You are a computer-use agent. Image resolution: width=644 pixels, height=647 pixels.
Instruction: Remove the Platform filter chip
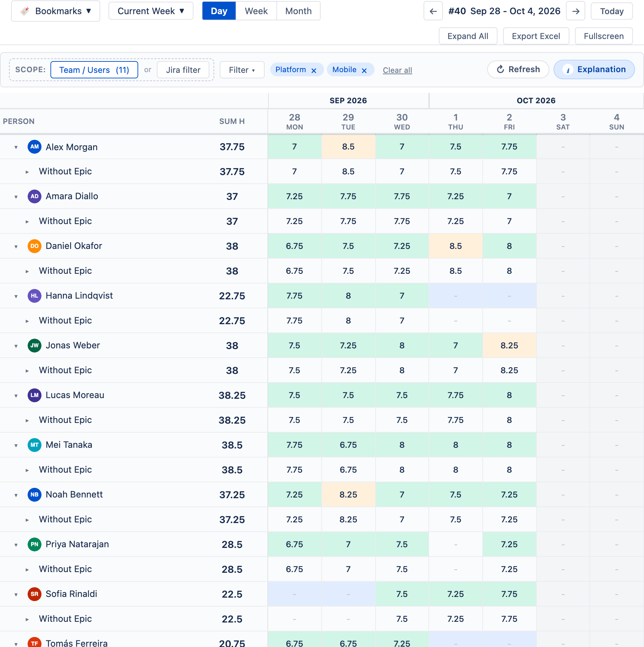[x=314, y=70]
